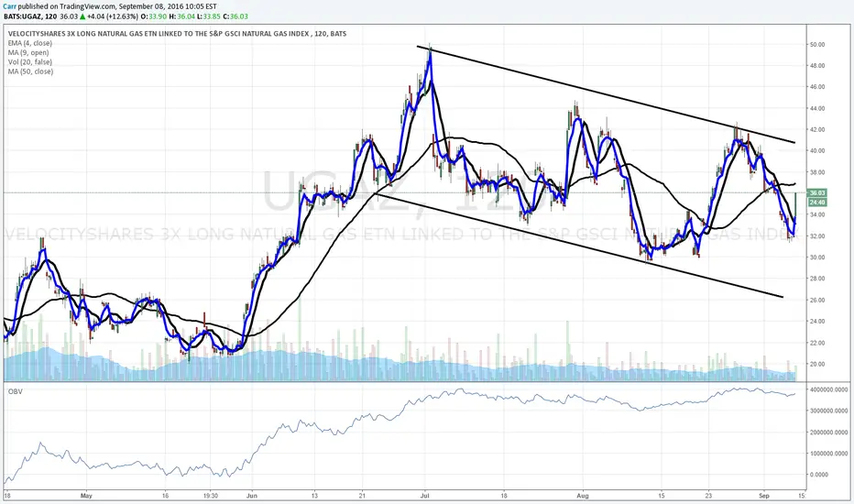854x504 pixels.
Task: Click the 42.00 price axis label
Action: (x=817, y=130)
